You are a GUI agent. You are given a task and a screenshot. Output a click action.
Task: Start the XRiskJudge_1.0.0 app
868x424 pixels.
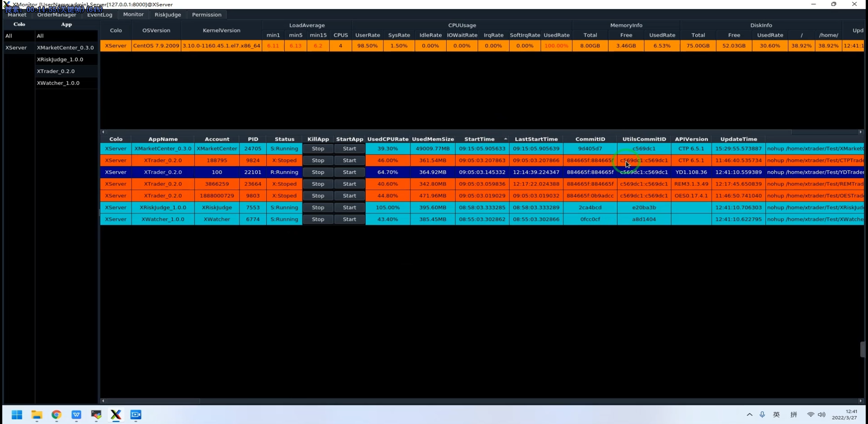[x=349, y=208]
